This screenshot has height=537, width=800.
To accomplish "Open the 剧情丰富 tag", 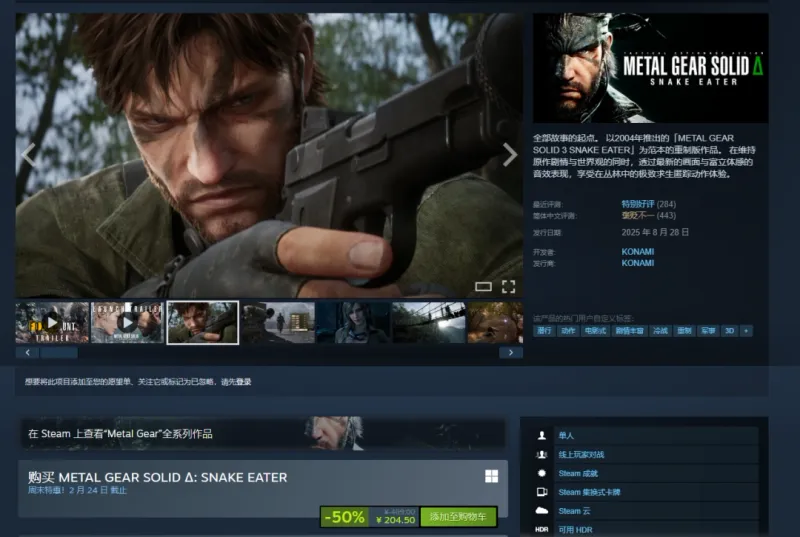I will tap(628, 330).
